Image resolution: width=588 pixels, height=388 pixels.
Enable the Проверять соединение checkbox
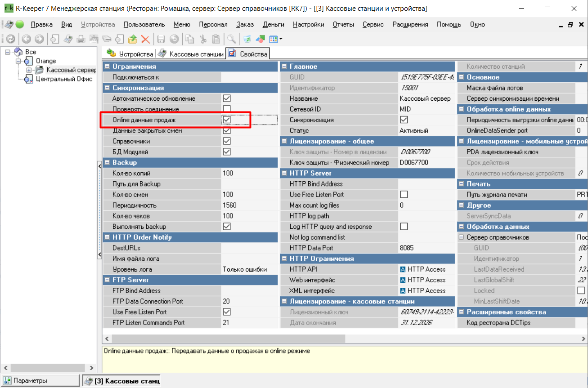point(227,109)
